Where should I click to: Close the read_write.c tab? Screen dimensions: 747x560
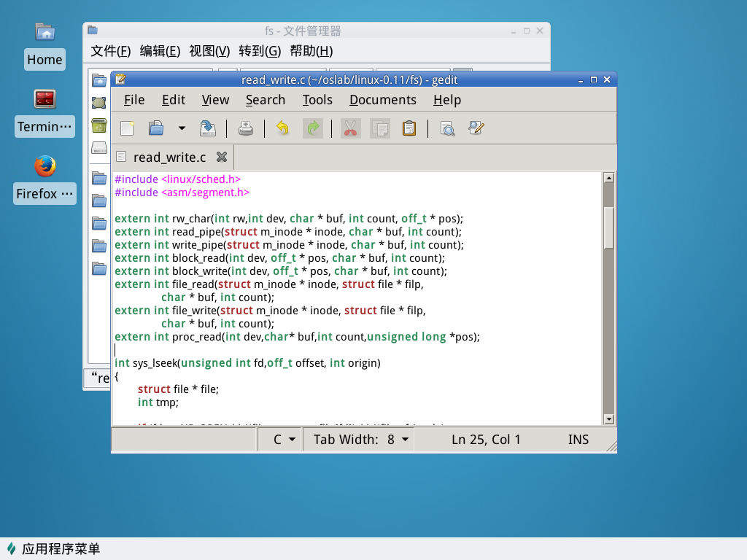pyautogui.click(x=222, y=157)
